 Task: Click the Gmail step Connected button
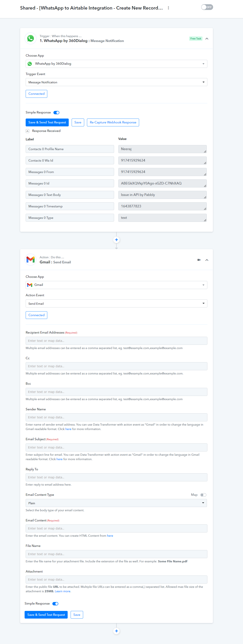pos(36,315)
